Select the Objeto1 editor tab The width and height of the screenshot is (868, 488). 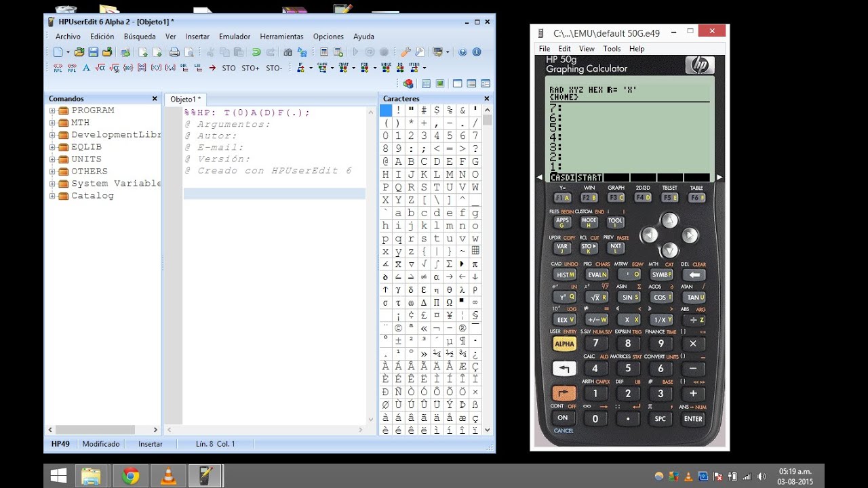(x=185, y=99)
